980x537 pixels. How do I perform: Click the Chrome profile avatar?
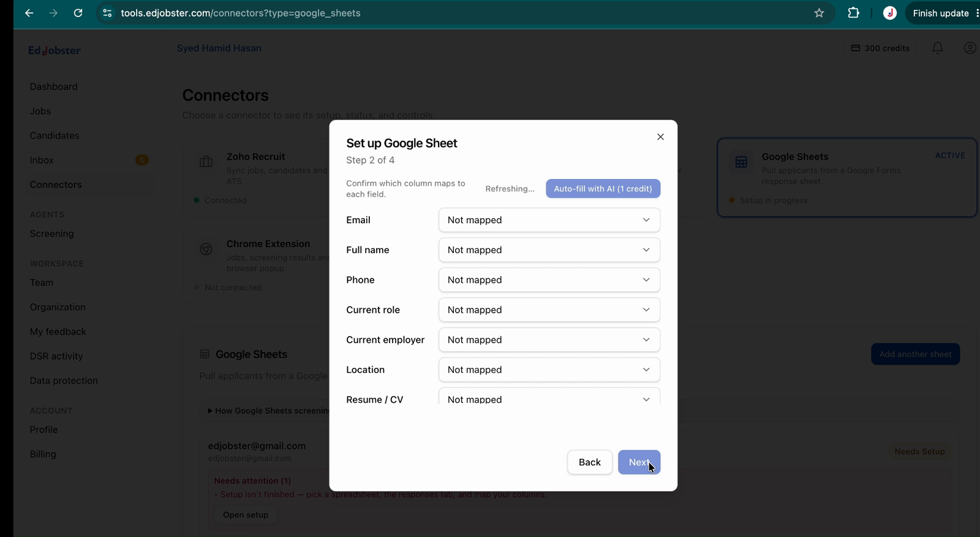pyautogui.click(x=890, y=13)
